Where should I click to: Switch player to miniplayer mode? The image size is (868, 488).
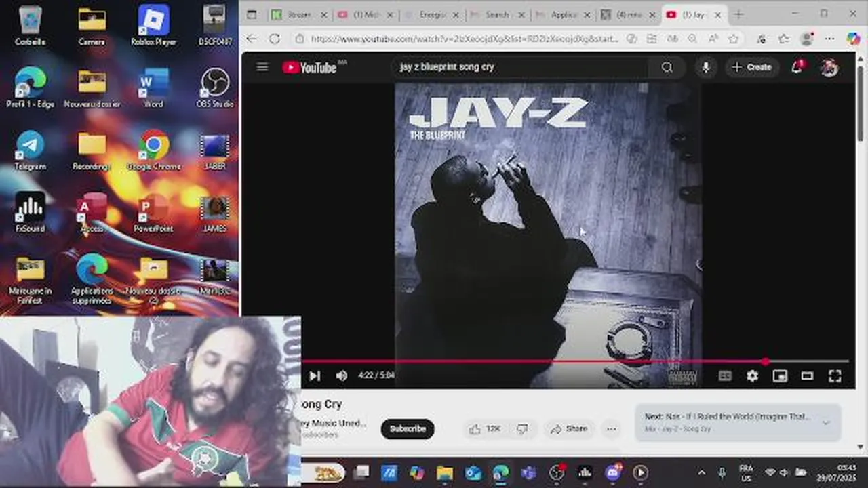tap(780, 375)
